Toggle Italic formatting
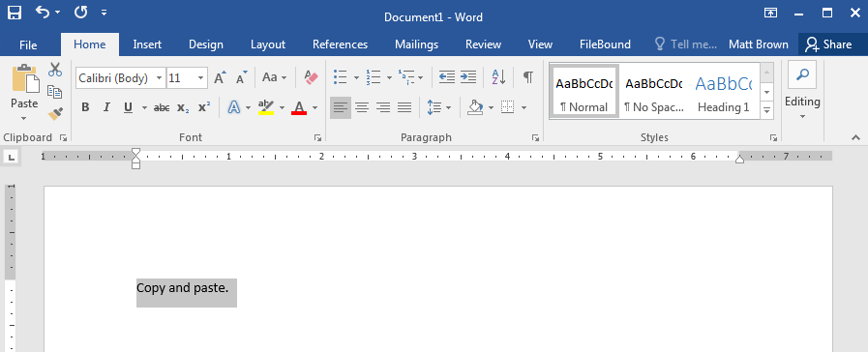This screenshot has height=352, width=868. (x=106, y=107)
